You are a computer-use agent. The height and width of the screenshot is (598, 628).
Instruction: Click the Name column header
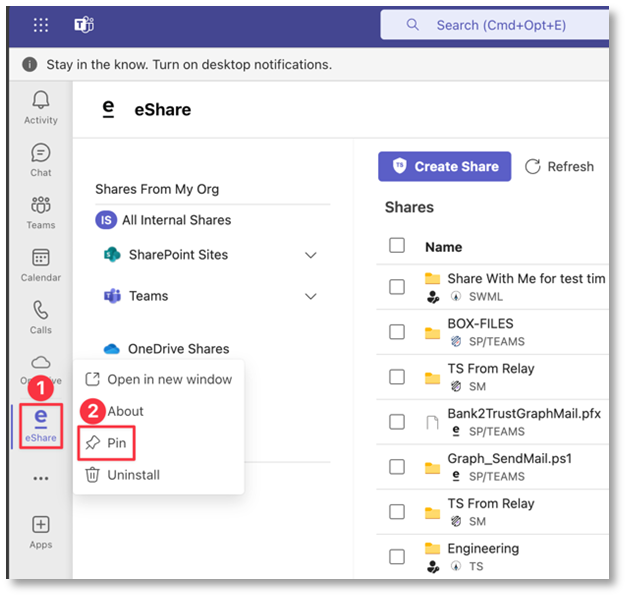(x=443, y=247)
